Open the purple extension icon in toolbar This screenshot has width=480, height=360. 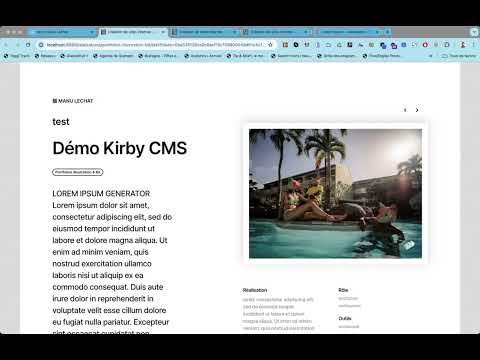coord(394,45)
